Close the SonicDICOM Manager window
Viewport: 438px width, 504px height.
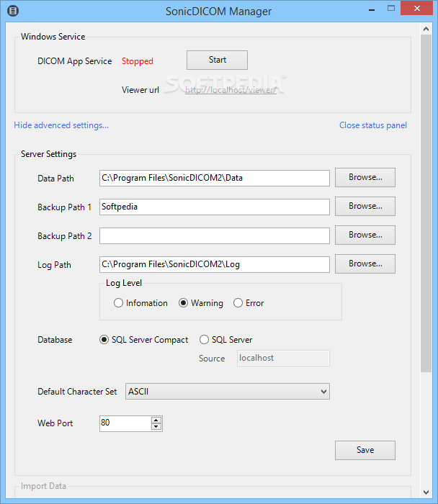pyautogui.click(x=417, y=9)
